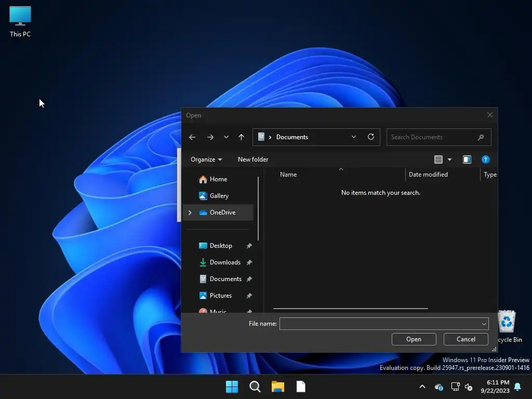
Task: Change the view layout icon
Action: (438, 159)
